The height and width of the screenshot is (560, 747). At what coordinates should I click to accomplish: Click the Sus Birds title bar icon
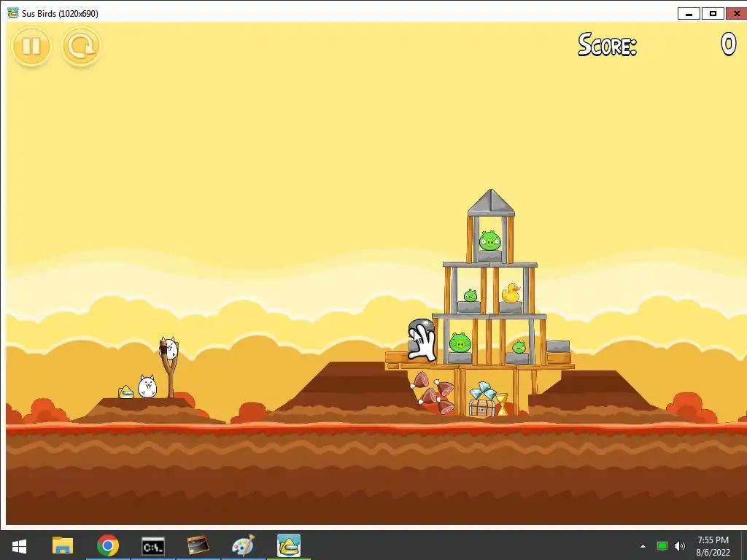[x=13, y=13]
